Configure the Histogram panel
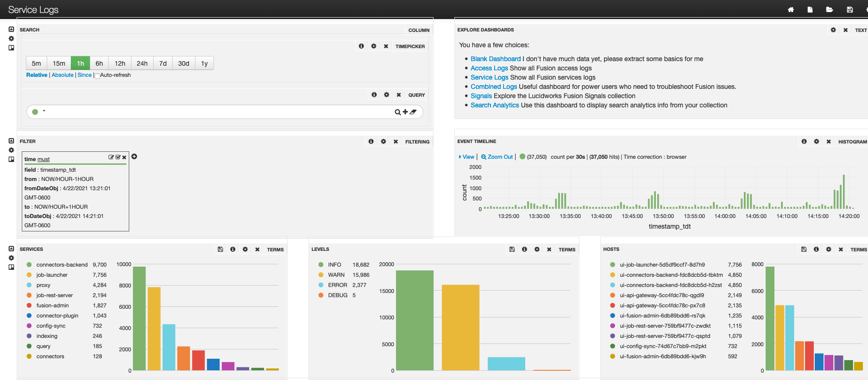 pyautogui.click(x=817, y=142)
